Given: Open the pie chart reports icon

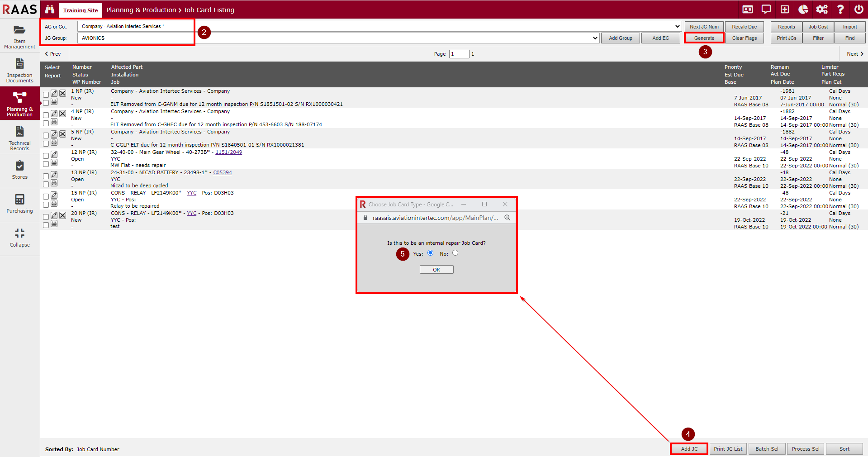Looking at the screenshot, I should coord(803,10).
